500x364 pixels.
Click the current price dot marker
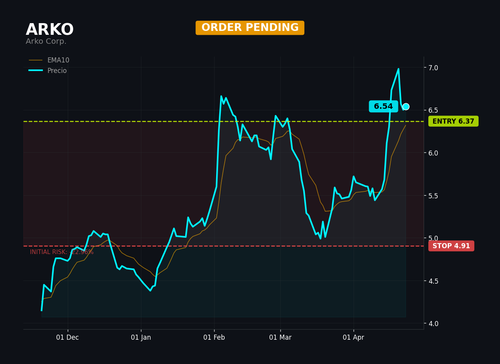point(406,107)
